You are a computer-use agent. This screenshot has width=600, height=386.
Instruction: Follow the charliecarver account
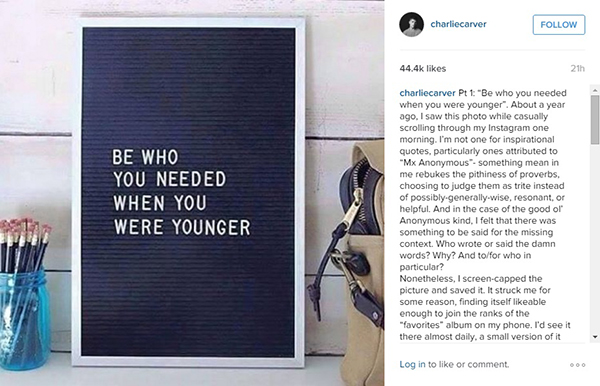[x=559, y=24]
